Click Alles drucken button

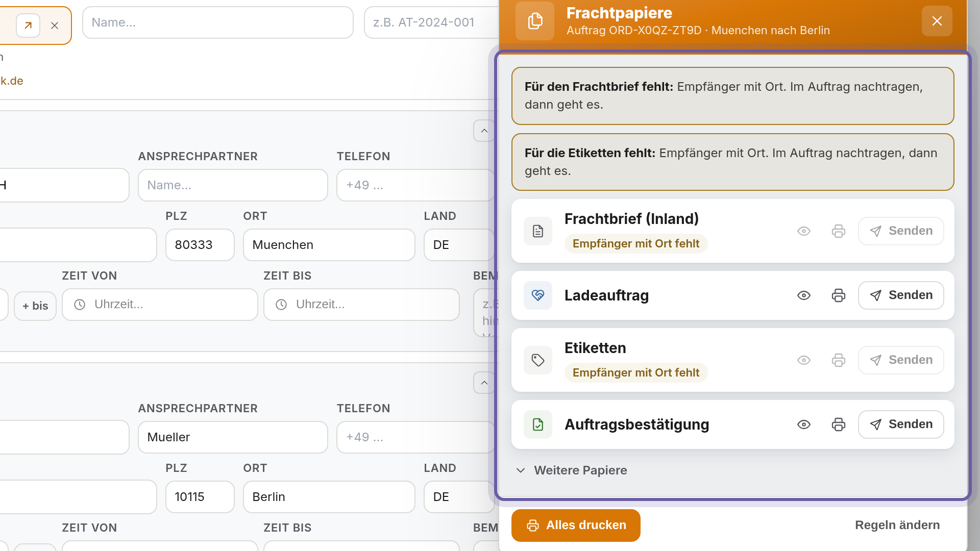(x=576, y=525)
